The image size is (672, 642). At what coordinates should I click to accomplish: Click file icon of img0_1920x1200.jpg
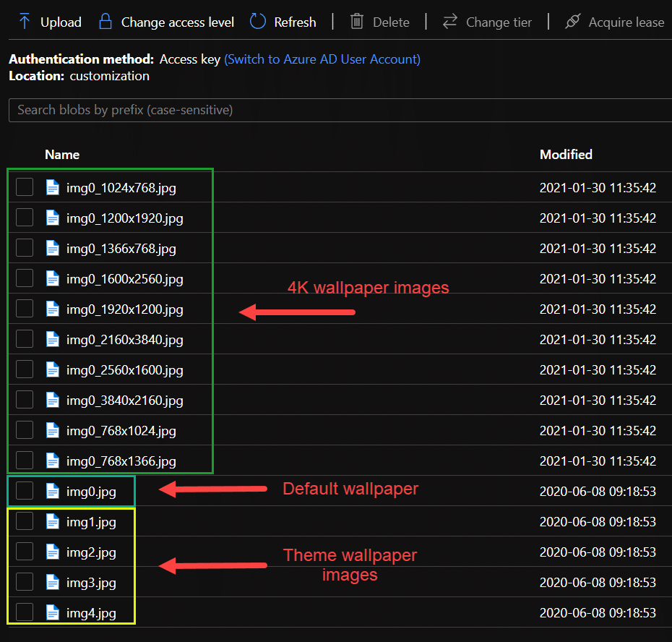pyautogui.click(x=53, y=309)
